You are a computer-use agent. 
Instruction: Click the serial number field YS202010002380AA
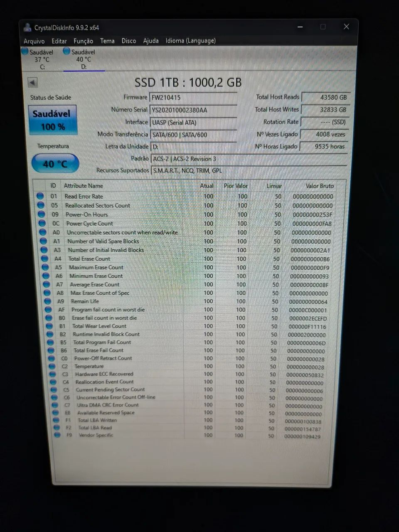tap(193, 110)
